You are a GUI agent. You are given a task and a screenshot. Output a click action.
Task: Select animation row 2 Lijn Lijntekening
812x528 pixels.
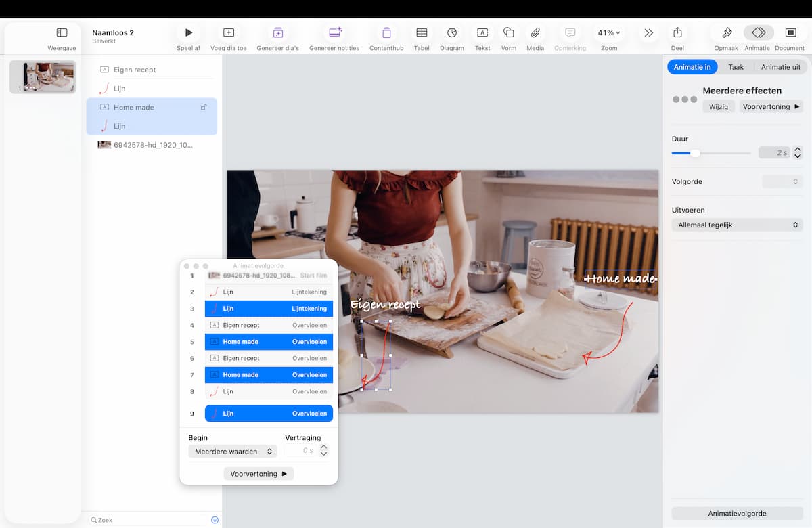[269, 292]
